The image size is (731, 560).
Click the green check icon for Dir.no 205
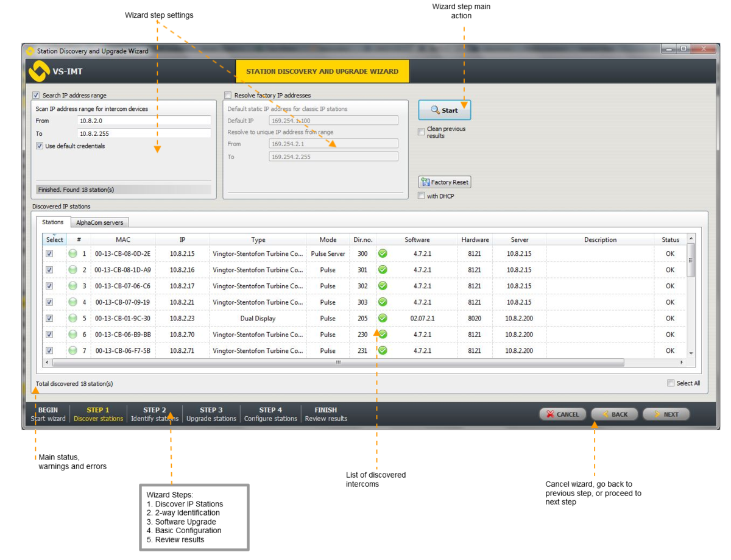tap(383, 317)
